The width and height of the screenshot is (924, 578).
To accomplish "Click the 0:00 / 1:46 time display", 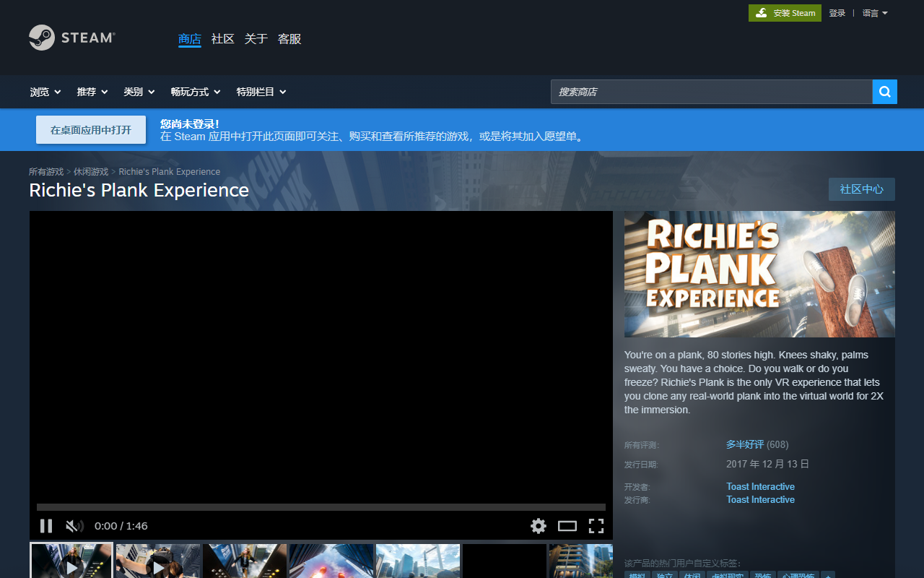I will 121,526.
